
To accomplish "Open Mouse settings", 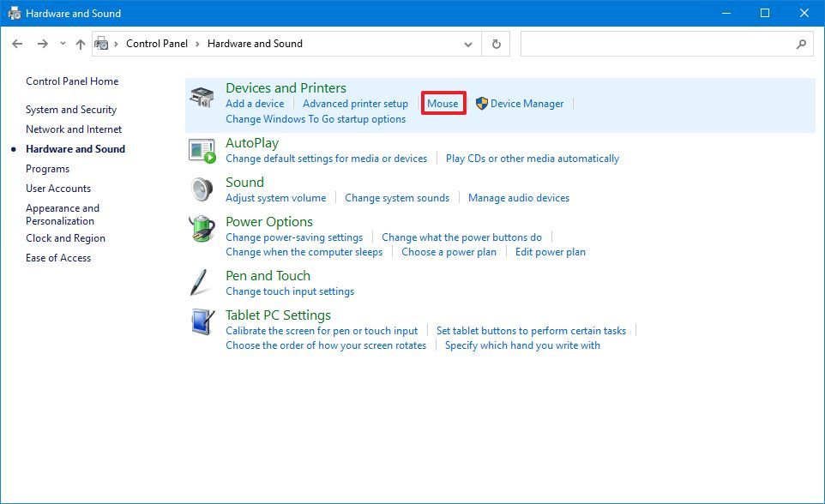I will pos(443,103).
